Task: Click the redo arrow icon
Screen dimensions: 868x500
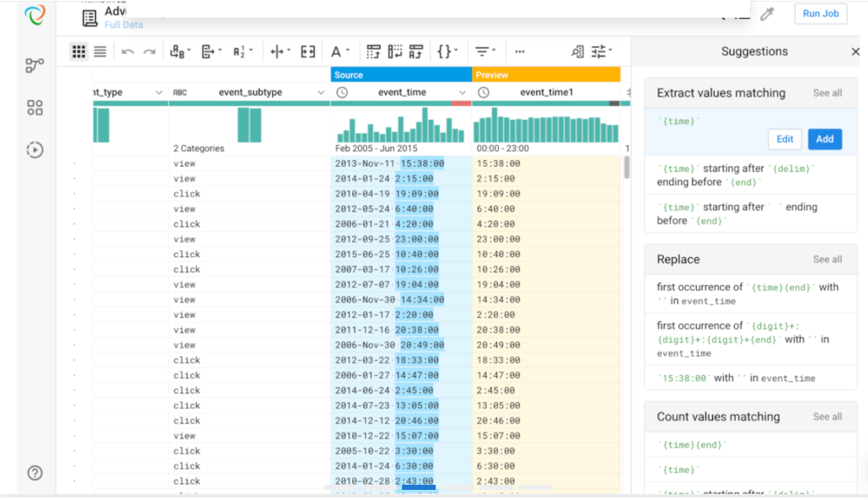Action: 149,51
